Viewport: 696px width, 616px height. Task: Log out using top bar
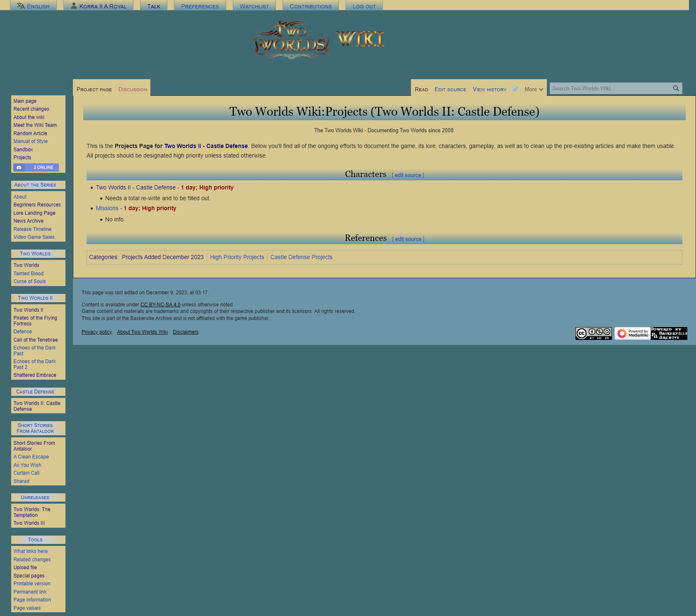click(364, 6)
